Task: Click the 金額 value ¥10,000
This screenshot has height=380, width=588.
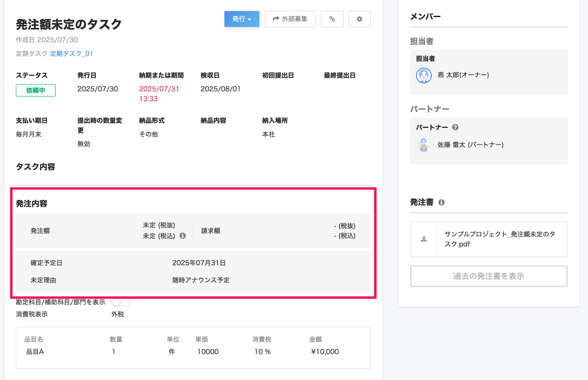Action: point(325,352)
